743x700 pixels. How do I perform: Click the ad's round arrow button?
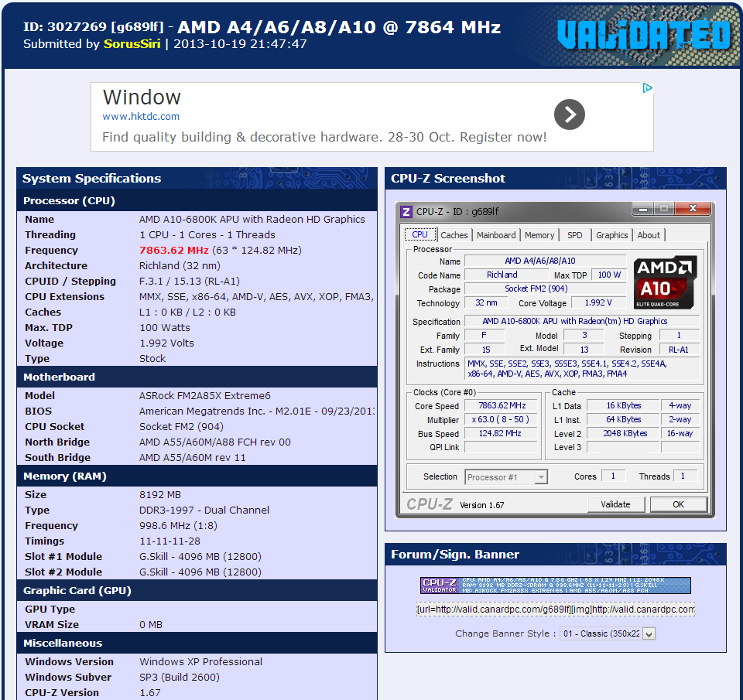(x=569, y=114)
